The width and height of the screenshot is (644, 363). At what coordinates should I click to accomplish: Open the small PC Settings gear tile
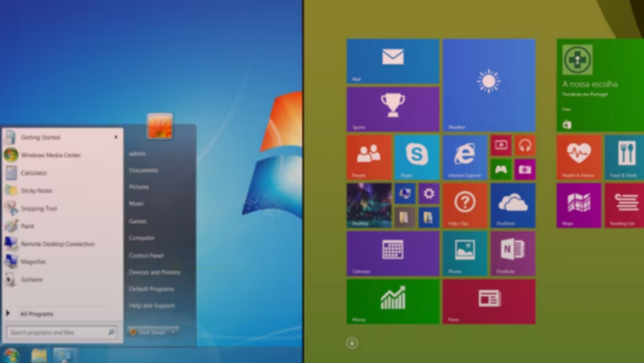[x=429, y=193]
